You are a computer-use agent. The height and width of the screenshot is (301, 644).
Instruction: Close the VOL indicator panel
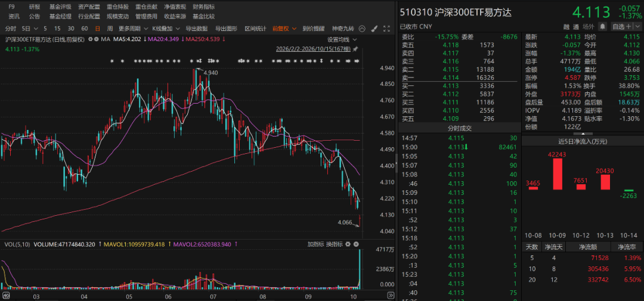(x=355, y=244)
